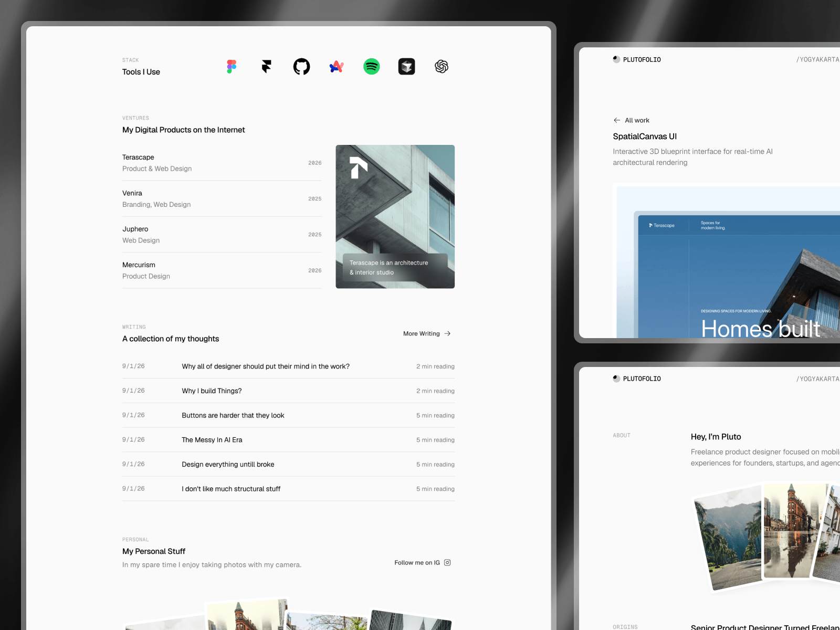Open 'I don't like much structural stuff' post
This screenshot has width=840, height=630.
coord(288,489)
